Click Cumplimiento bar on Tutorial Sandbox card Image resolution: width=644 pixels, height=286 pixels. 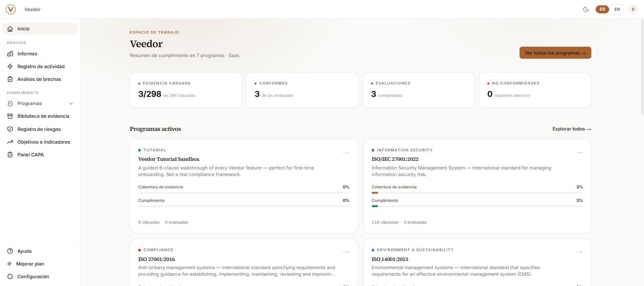tap(244, 206)
